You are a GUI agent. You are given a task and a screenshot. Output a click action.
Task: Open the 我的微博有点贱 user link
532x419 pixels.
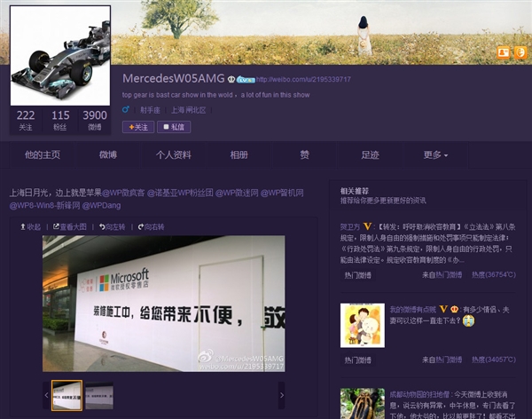pyautogui.click(x=412, y=309)
